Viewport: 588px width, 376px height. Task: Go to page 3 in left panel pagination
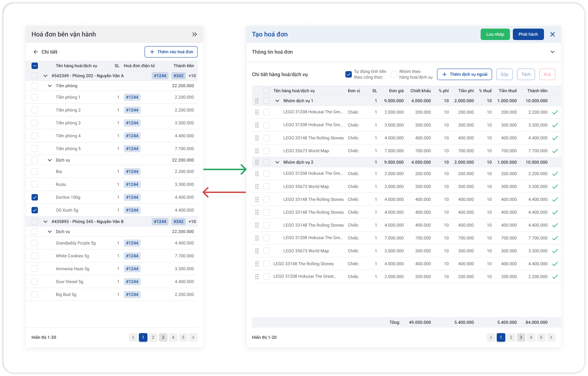point(163,337)
